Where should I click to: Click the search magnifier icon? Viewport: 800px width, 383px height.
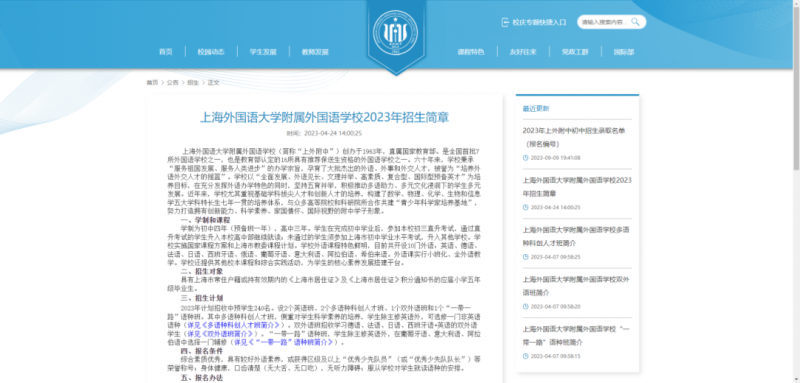click(x=635, y=22)
